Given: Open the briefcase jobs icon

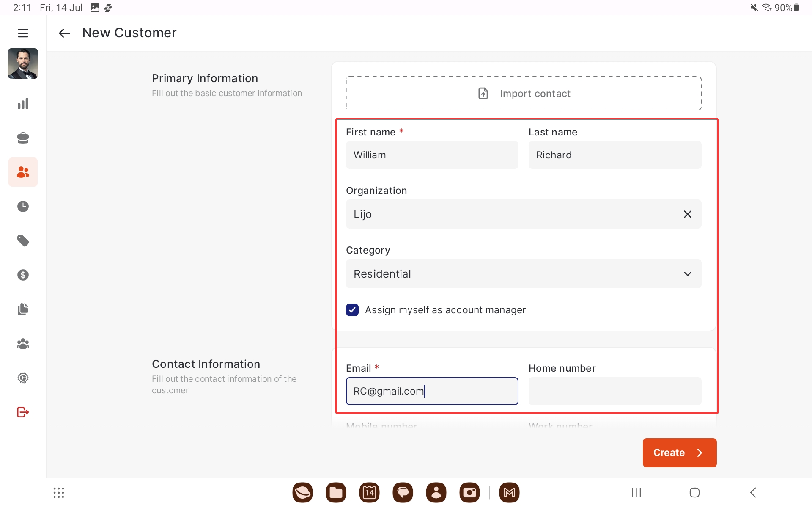Looking at the screenshot, I should [23, 138].
